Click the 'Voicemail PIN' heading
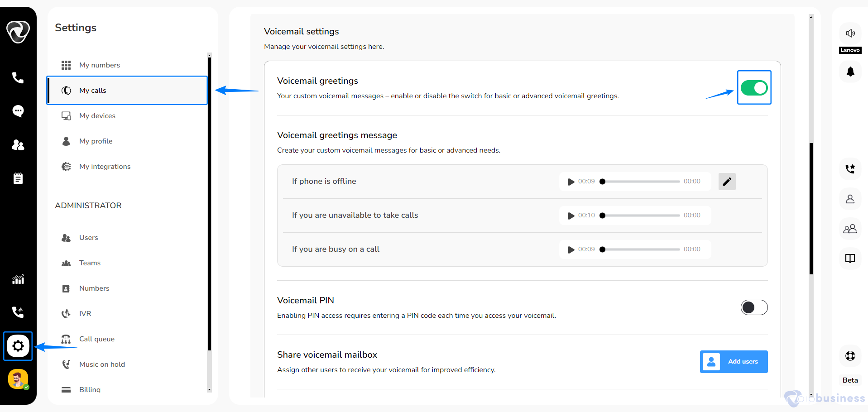 (306, 301)
